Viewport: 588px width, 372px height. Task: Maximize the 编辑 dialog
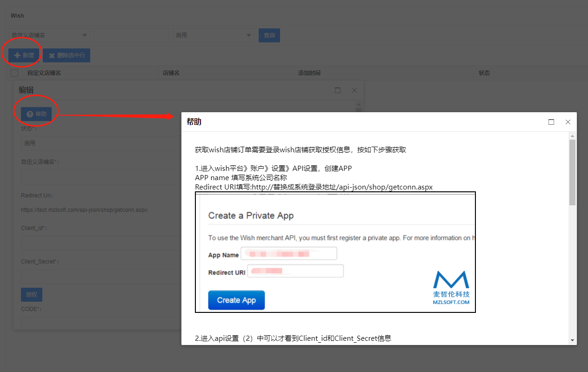tap(338, 90)
